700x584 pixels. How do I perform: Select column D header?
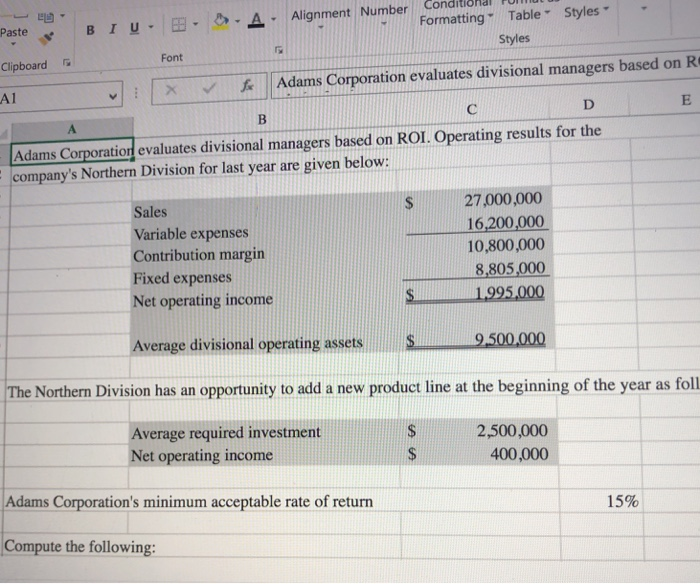(x=589, y=104)
